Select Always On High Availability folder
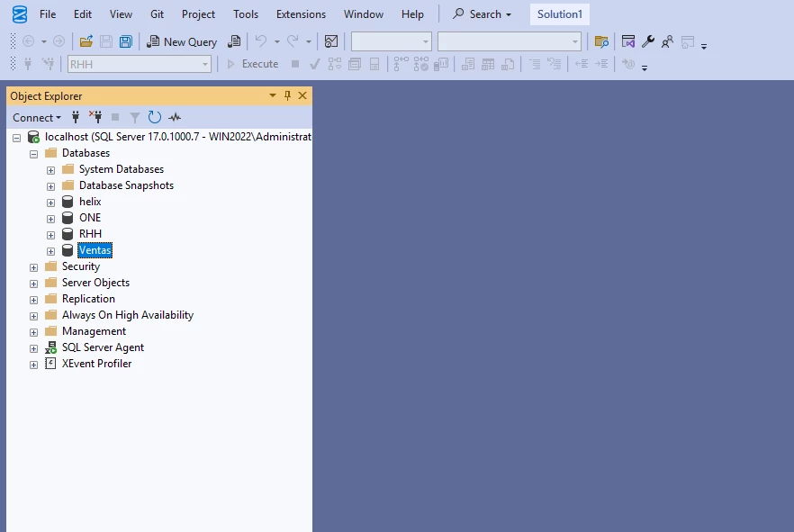The height and width of the screenshot is (532, 794). point(128,315)
